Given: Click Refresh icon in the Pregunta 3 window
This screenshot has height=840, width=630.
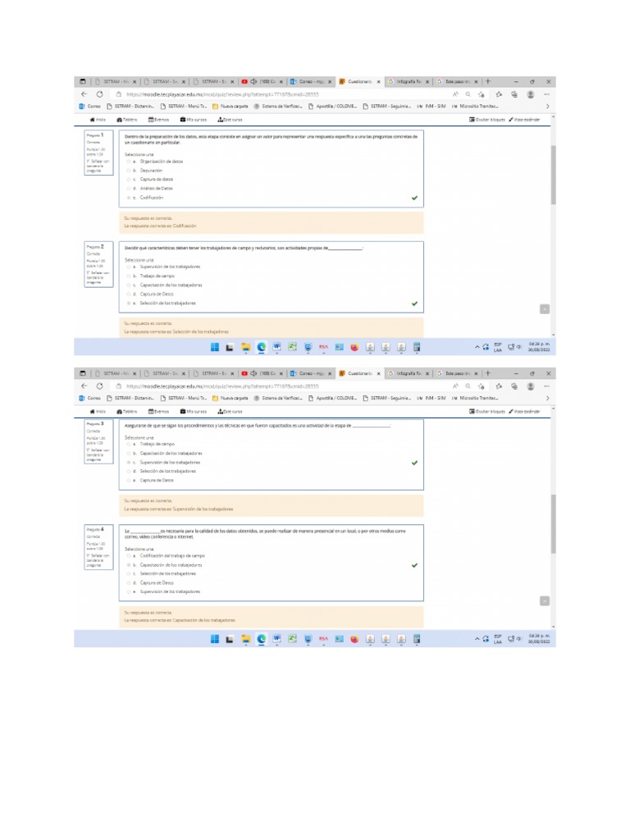Looking at the screenshot, I should tap(99, 386).
